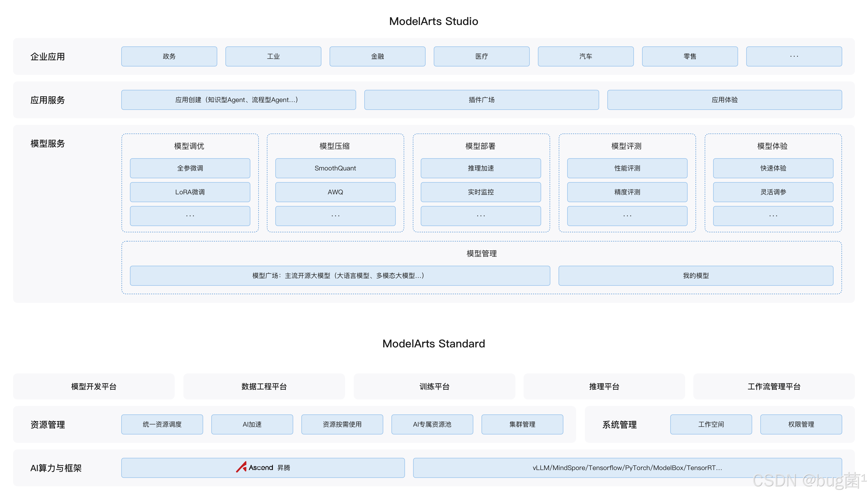
Task: Click the 灵活调参 box
Action: pos(773,192)
